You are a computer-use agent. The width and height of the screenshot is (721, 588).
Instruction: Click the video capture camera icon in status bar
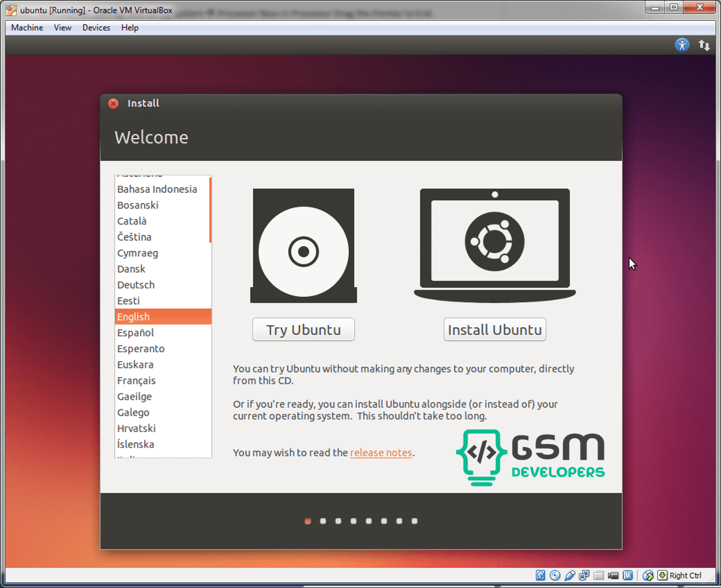613,575
